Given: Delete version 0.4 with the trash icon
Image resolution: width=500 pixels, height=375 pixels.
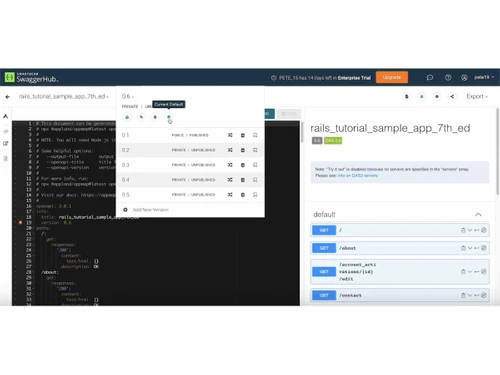Looking at the screenshot, I should (x=243, y=180).
